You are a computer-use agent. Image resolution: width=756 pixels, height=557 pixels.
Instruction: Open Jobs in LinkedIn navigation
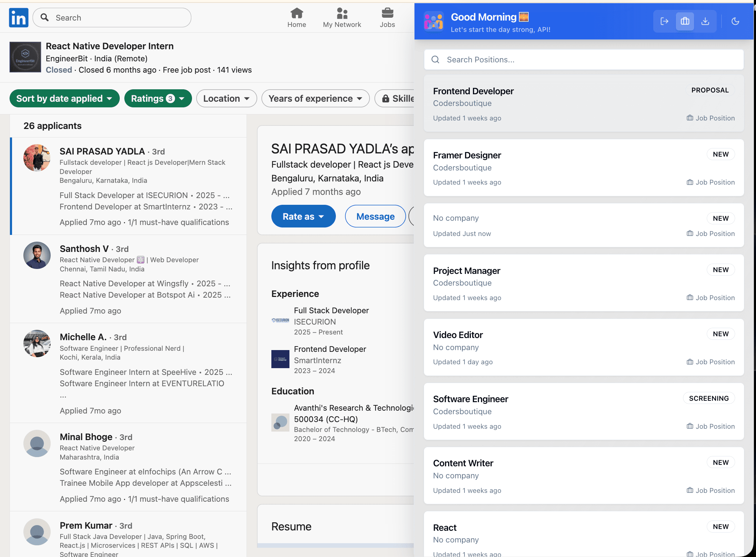(x=387, y=18)
